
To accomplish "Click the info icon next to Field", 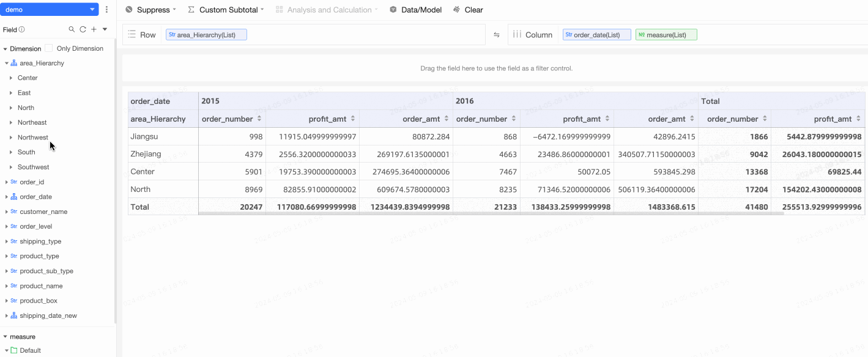I will (x=22, y=29).
